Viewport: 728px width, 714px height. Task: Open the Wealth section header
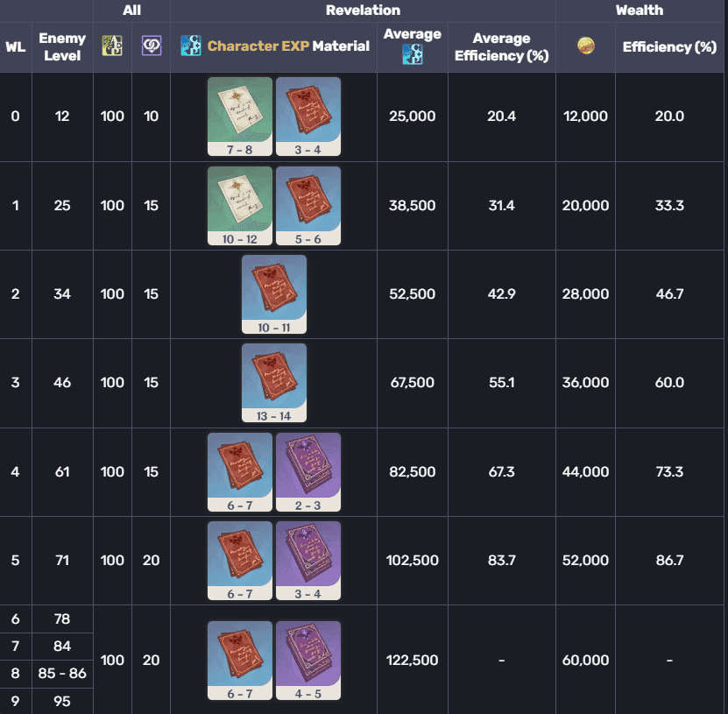640,11
